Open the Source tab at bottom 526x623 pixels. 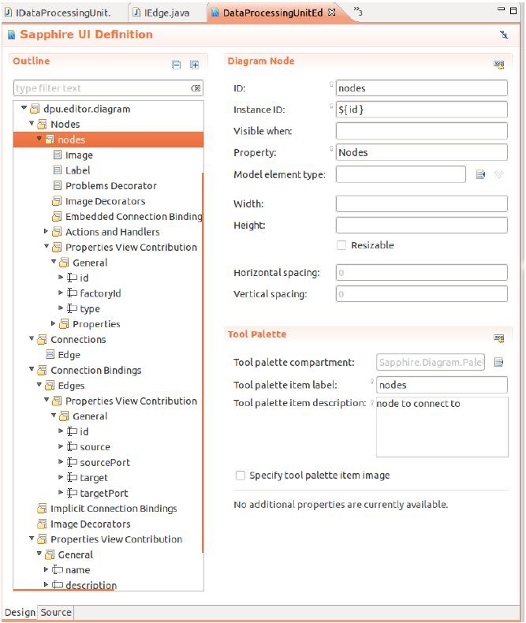click(x=56, y=612)
